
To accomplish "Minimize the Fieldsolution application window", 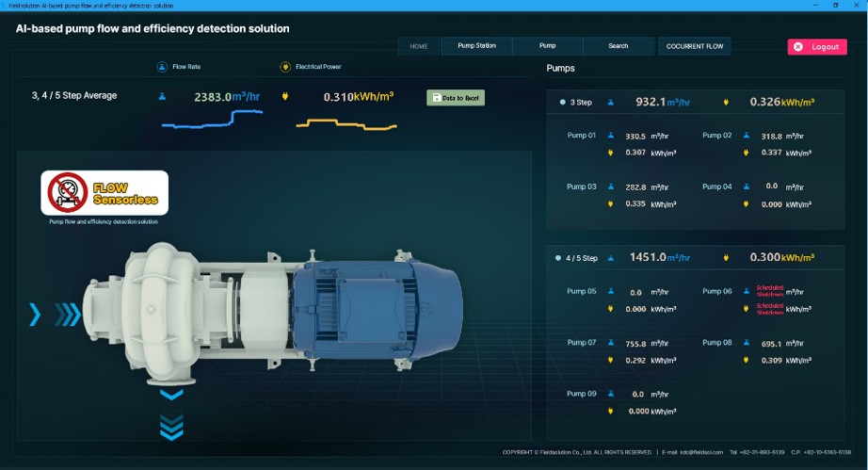I will pos(815,5).
